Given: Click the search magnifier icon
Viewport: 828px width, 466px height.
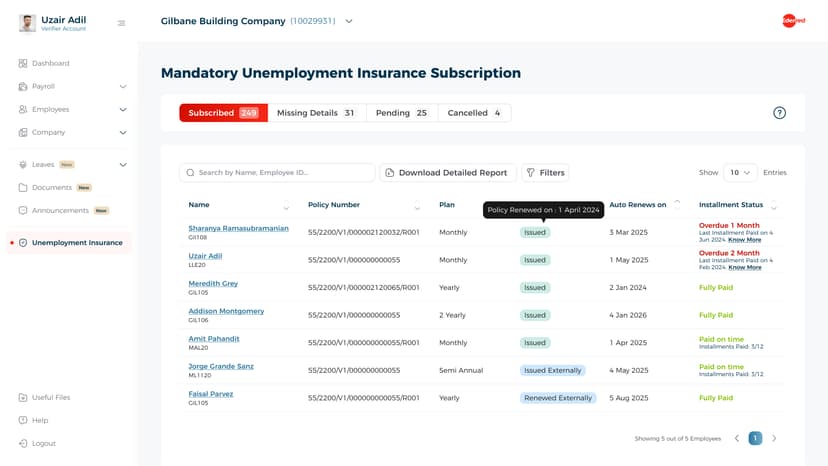Looking at the screenshot, I should (x=191, y=173).
